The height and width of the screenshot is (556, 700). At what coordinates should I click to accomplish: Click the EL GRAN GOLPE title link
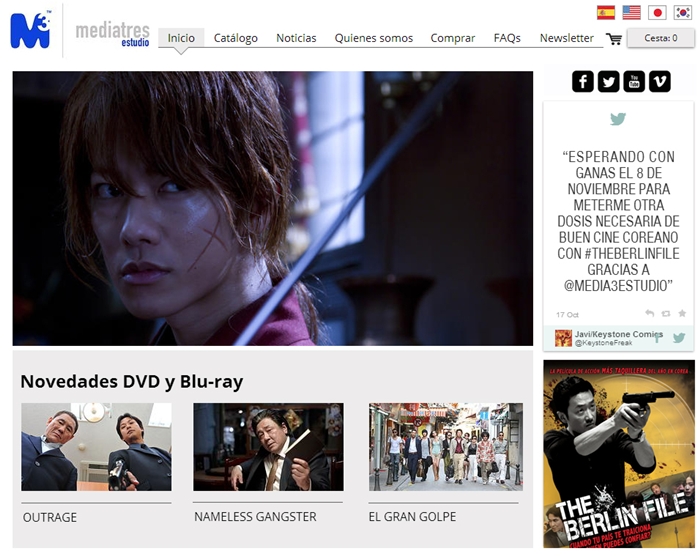click(412, 517)
